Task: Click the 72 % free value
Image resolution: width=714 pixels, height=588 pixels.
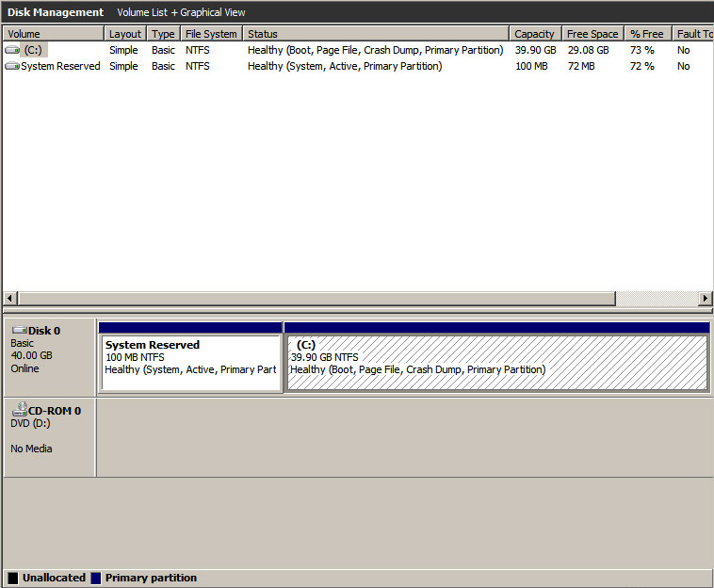Action: [642, 66]
